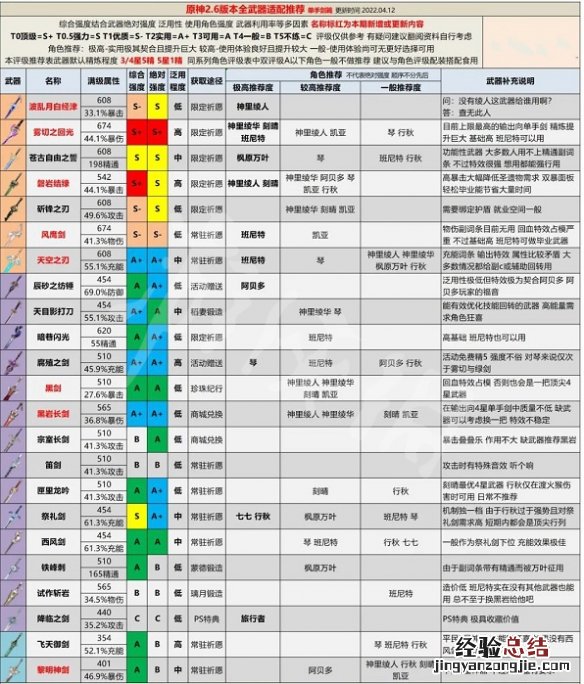Screen dimensions: 584x684
Task: Click the 璃月锻造 acquisition cell
Action: 206,593
